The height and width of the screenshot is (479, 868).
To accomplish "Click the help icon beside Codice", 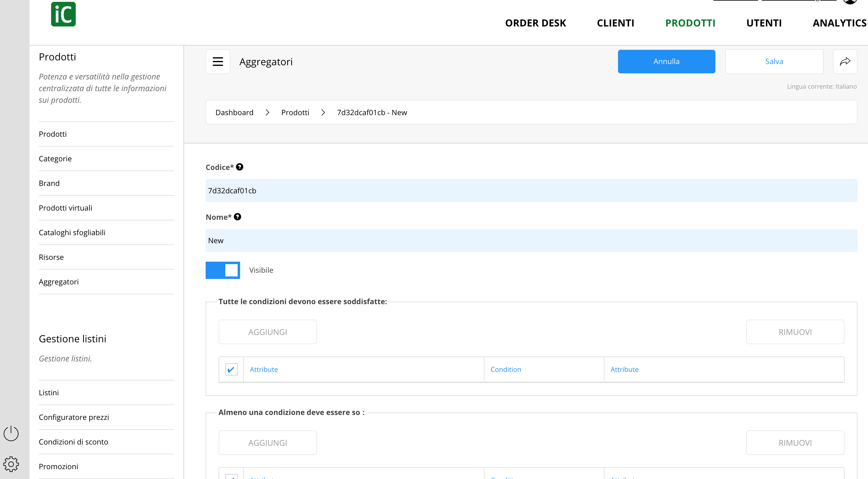I will click(x=239, y=167).
